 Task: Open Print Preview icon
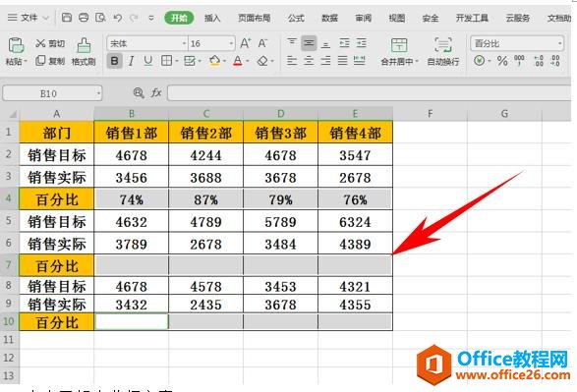point(100,18)
